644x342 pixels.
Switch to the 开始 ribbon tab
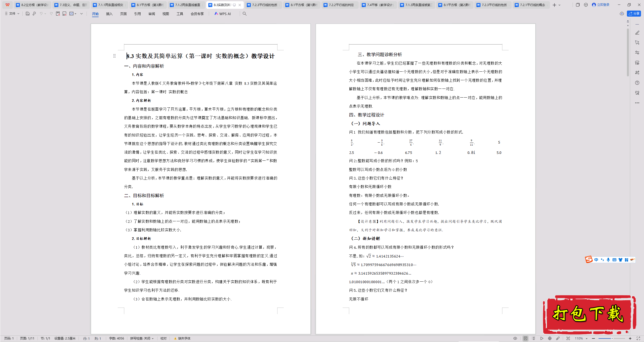[95, 14]
